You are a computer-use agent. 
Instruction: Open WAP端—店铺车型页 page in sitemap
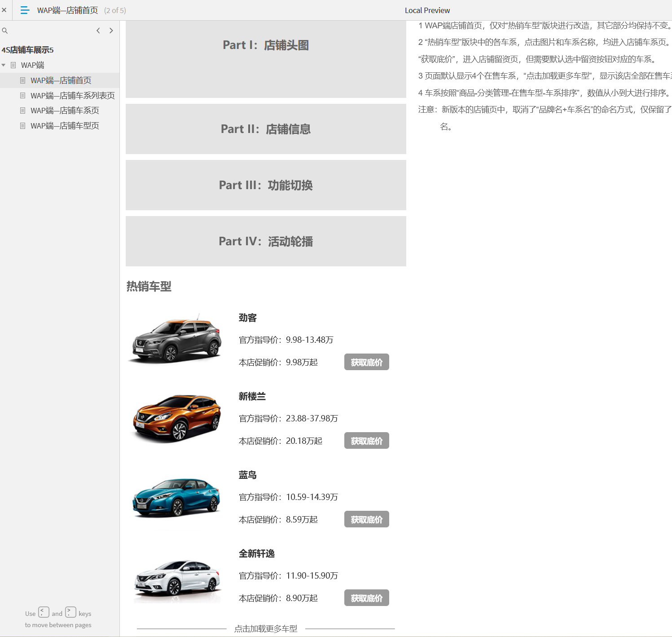point(65,126)
